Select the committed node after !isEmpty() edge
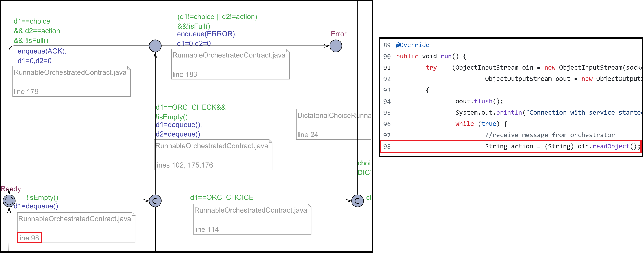The height and width of the screenshot is (256, 644). click(155, 201)
